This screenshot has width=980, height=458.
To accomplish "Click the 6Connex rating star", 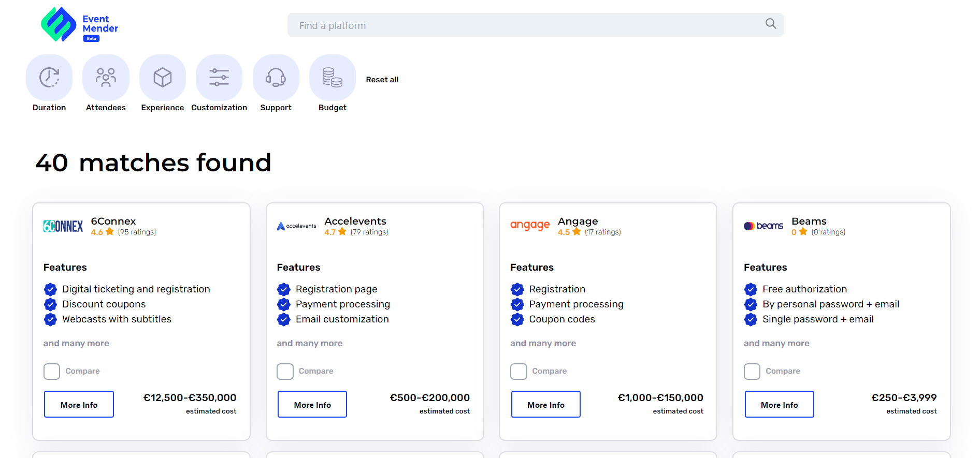I will [110, 232].
